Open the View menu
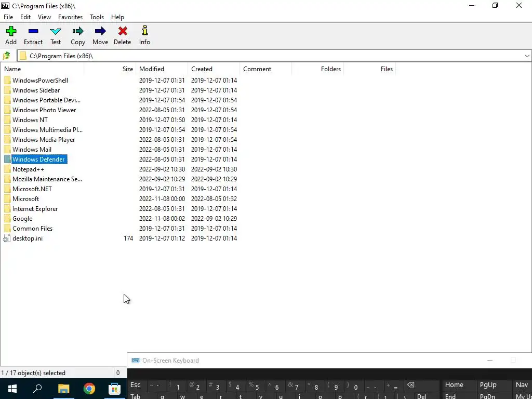This screenshot has height=399, width=532. tap(44, 17)
